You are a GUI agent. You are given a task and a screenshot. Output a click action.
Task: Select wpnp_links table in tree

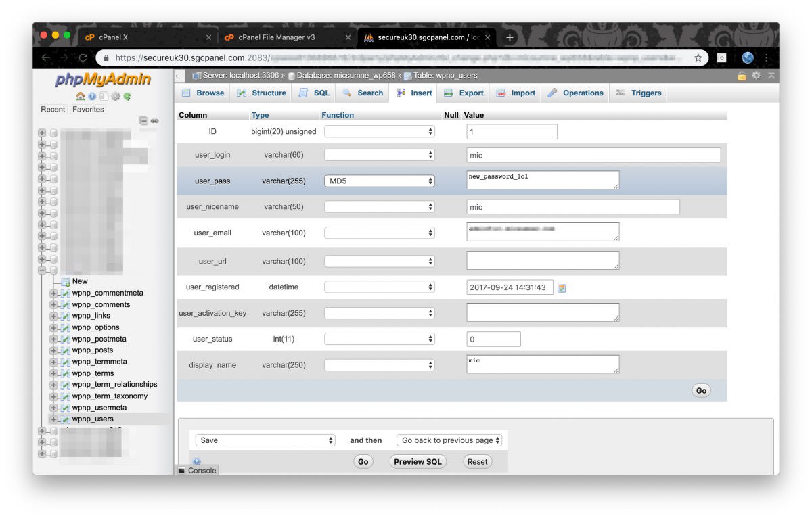click(x=91, y=316)
